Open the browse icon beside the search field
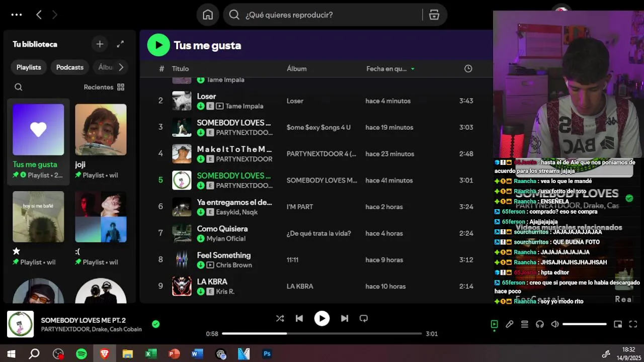Image resolution: width=644 pixels, height=362 pixels. pyautogui.click(x=434, y=15)
